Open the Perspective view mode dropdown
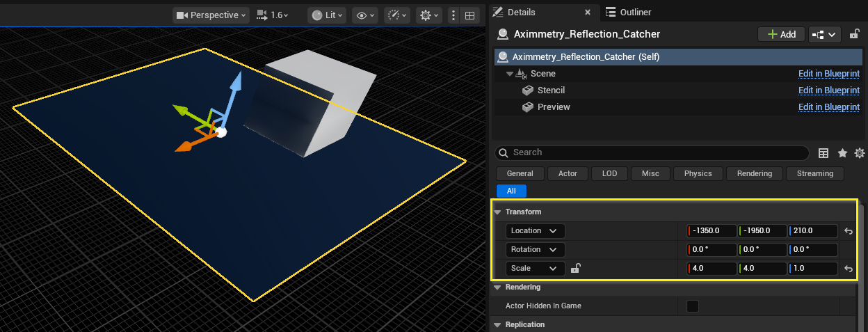868x332 pixels. tap(211, 15)
